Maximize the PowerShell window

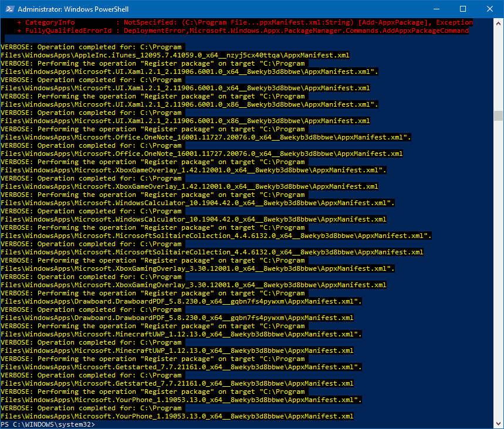[x=462, y=9]
